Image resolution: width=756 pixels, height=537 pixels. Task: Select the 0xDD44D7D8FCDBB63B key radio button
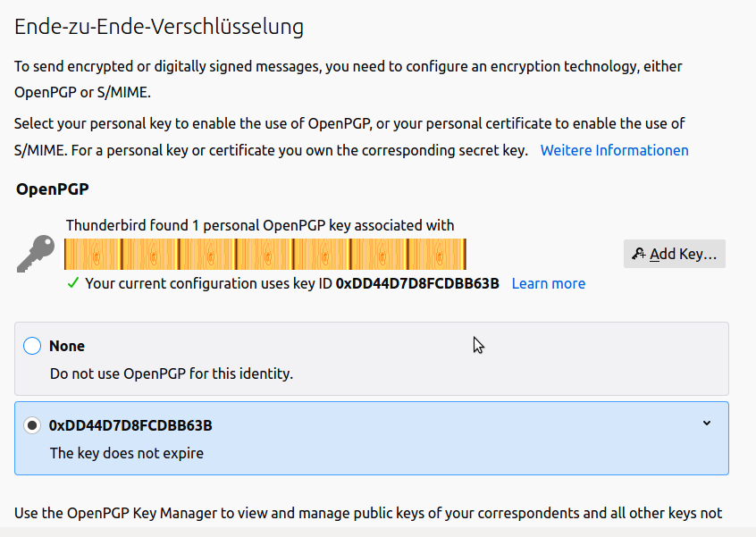tap(32, 425)
